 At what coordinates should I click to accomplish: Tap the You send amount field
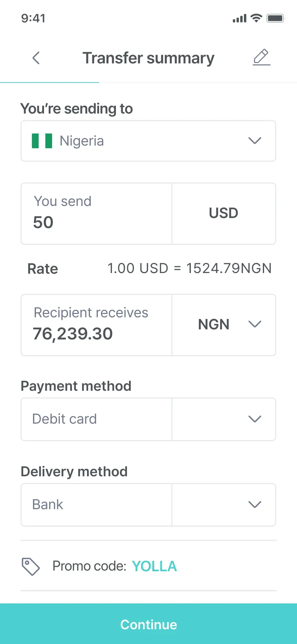pos(96,214)
